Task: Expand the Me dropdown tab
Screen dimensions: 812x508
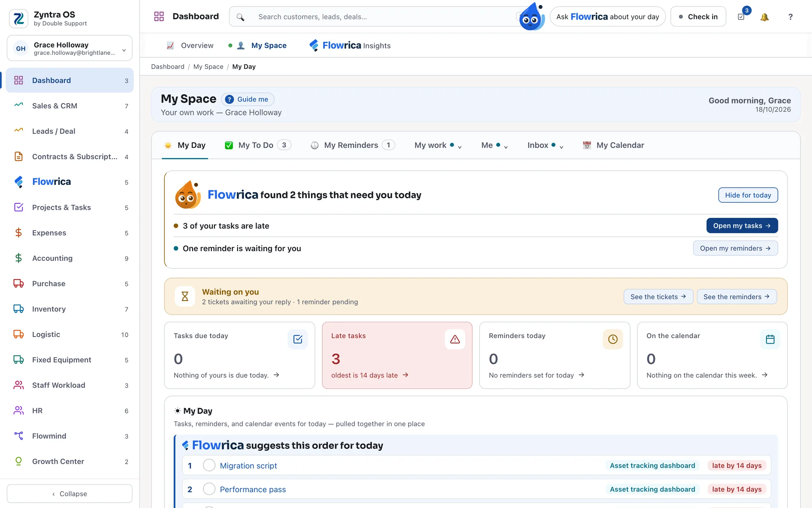Action: pos(495,145)
